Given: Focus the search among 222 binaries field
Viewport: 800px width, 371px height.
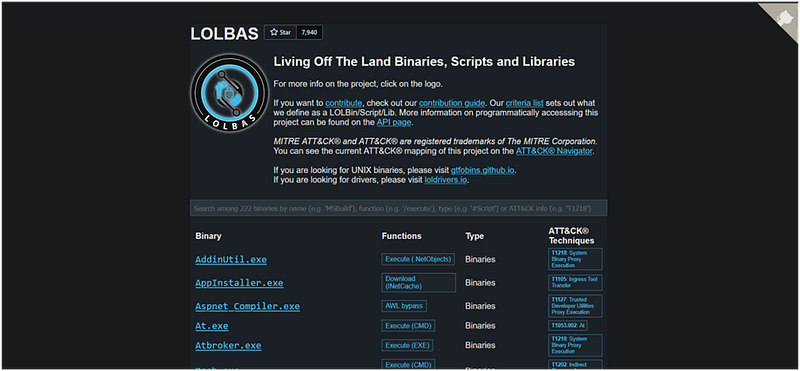Looking at the screenshot, I should pos(398,208).
